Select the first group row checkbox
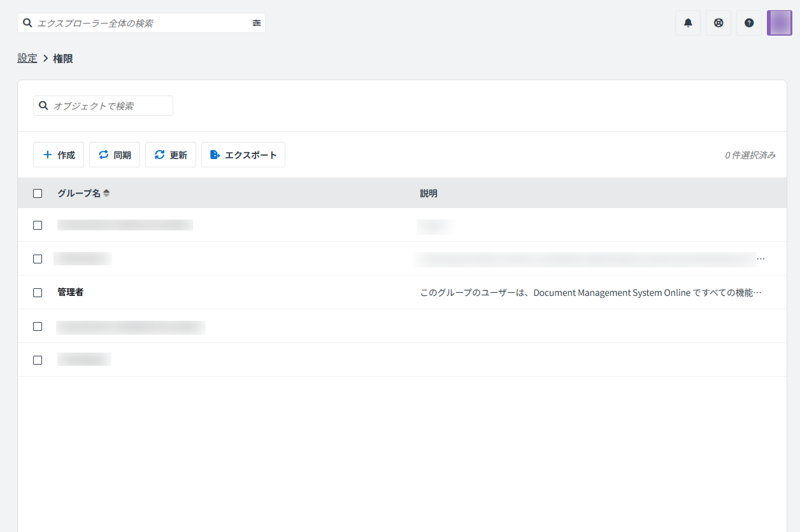 tap(38, 225)
